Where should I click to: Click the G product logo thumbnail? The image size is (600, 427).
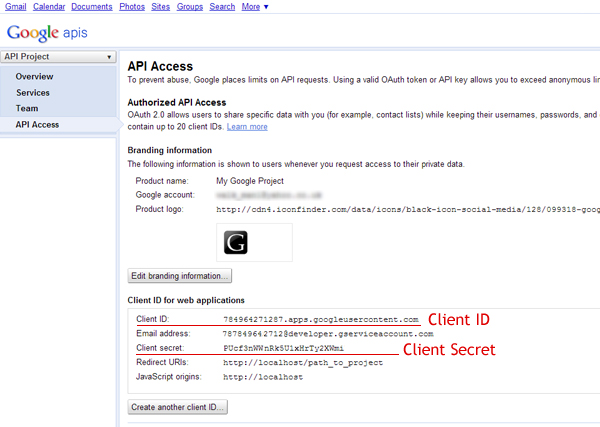pos(236,243)
